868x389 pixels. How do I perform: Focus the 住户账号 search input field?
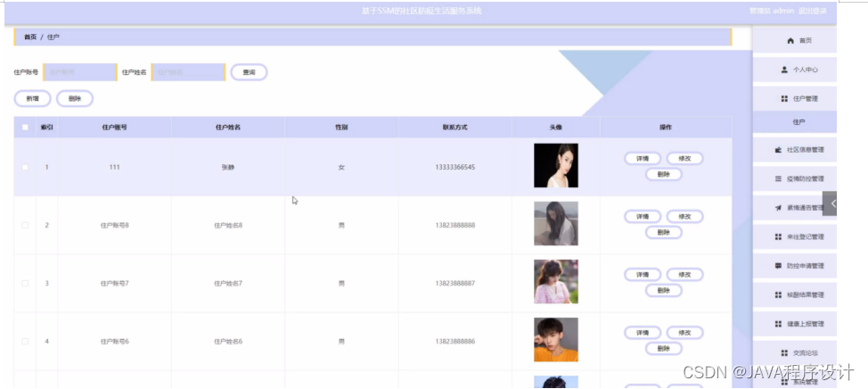click(x=79, y=72)
